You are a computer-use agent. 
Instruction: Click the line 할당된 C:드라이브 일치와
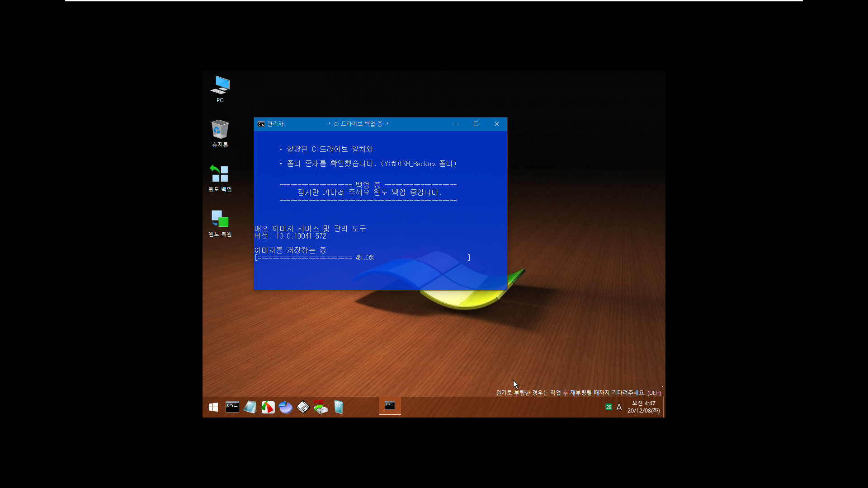point(326,149)
